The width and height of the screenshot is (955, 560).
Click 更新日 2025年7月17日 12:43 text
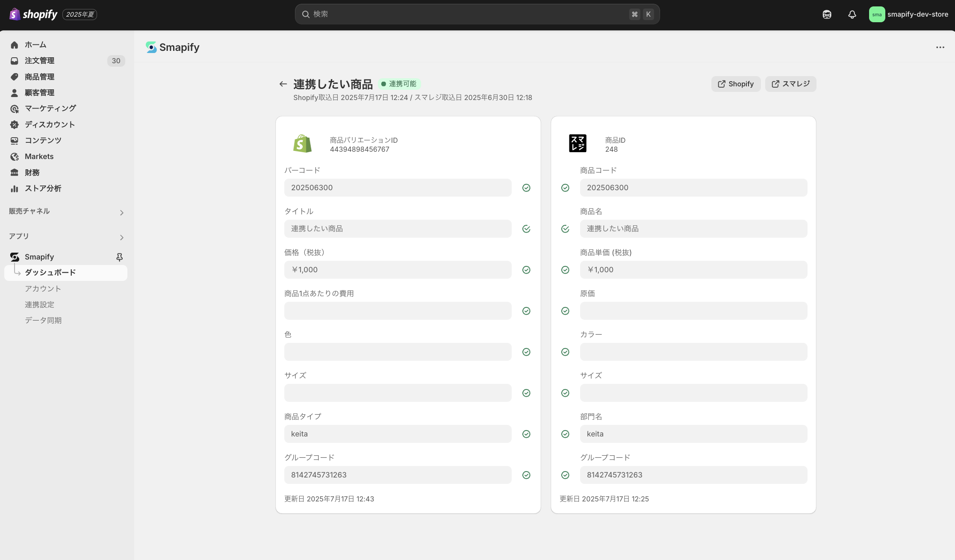click(329, 499)
